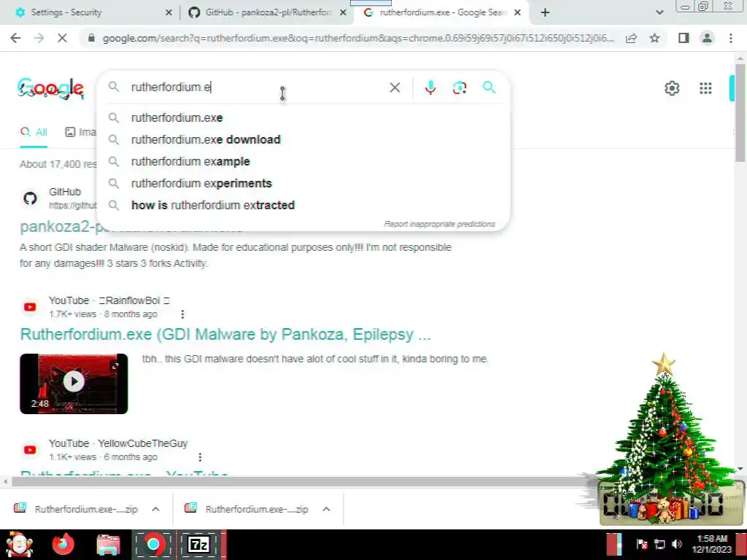Start voice search with microphone icon
Screen dimensions: 747x560
pyautogui.click(x=430, y=87)
